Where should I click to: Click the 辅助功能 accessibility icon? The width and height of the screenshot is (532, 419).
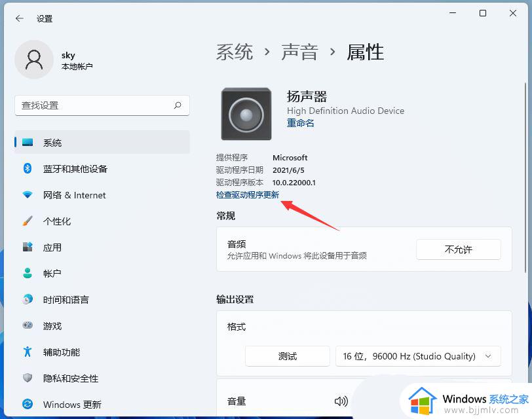28,352
